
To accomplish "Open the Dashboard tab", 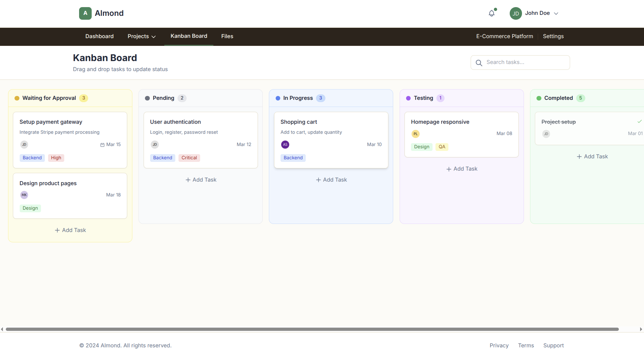I will 99,36.
